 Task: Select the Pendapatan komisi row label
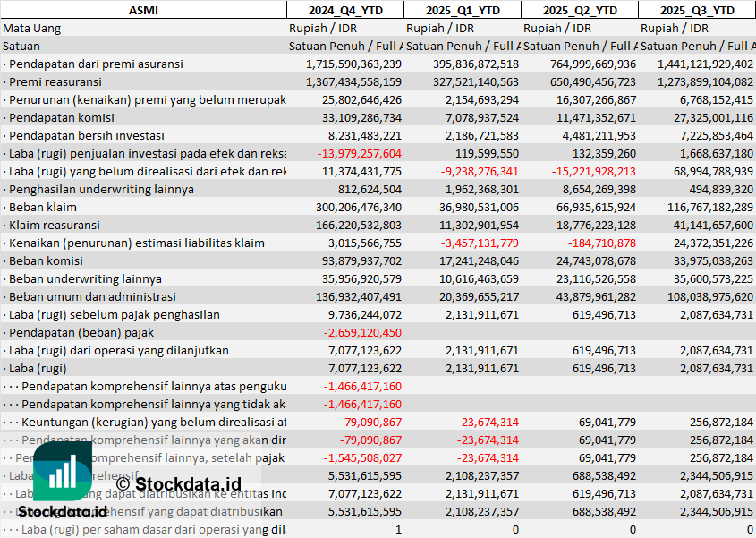pos(63,117)
